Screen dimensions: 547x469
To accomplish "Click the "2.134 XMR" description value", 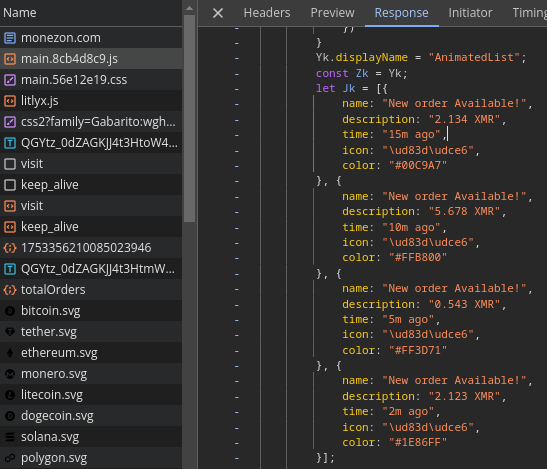I will click(464, 119).
